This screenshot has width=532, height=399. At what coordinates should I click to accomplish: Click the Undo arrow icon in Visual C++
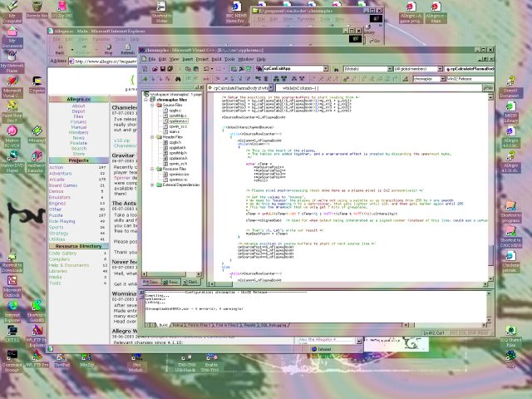205,69
